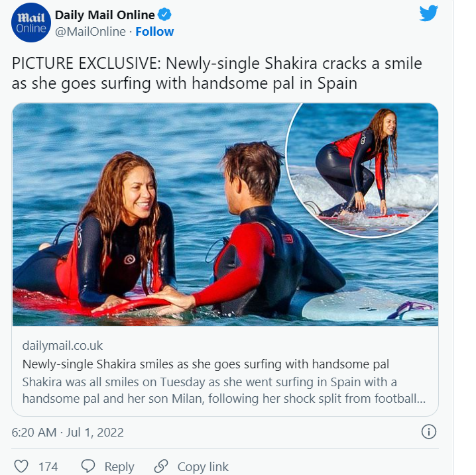Like the tweet with the heart icon
This screenshot has height=475, width=476.
(21, 466)
